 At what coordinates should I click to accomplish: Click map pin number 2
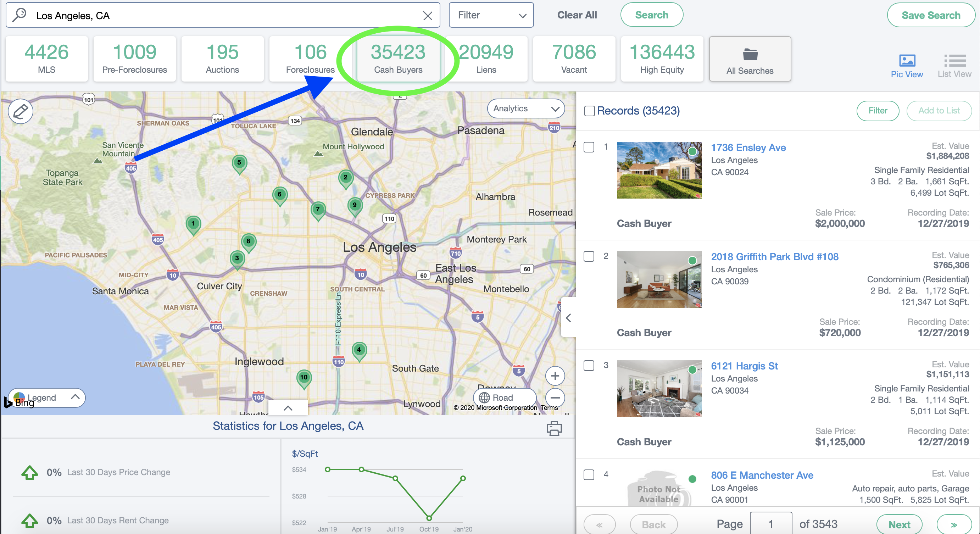[x=345, y=179]
